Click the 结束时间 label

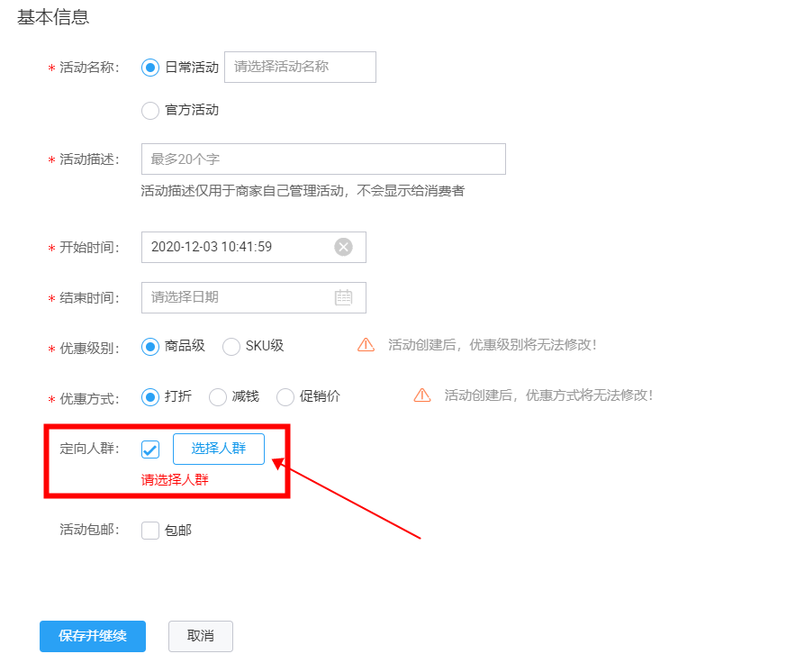click(89, 298)
